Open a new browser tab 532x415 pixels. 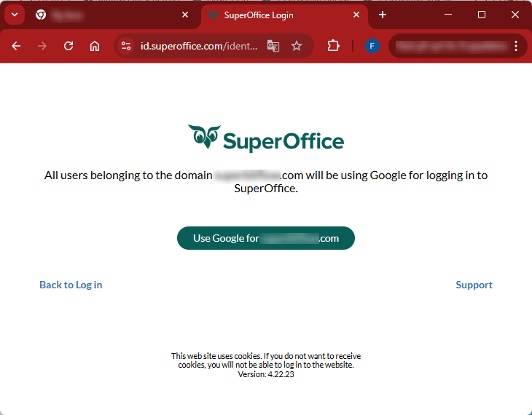(x=383, y=15)
